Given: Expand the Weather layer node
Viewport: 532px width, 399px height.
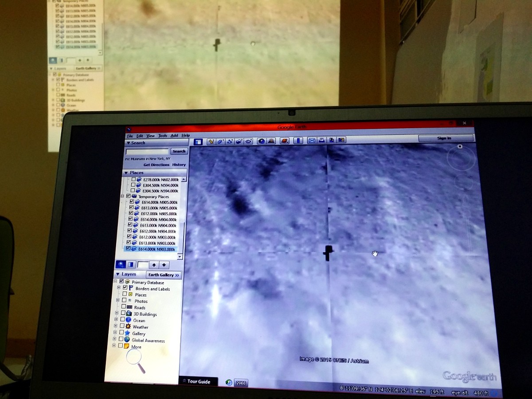Looking at the screenshot, I should pos(116,326).
